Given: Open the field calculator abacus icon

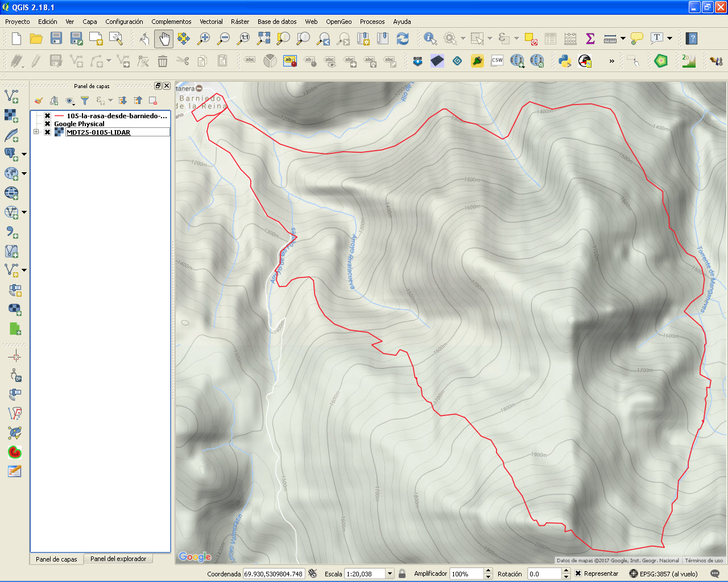Looking at the screenshot, I should (x=570, y=39).
